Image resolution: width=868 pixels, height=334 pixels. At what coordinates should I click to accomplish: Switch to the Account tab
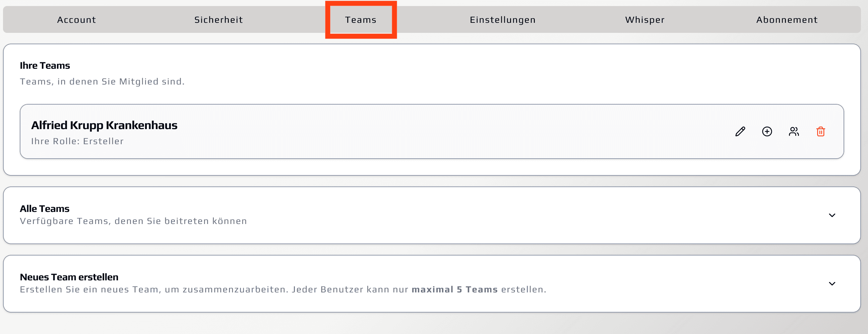point(76,20)
